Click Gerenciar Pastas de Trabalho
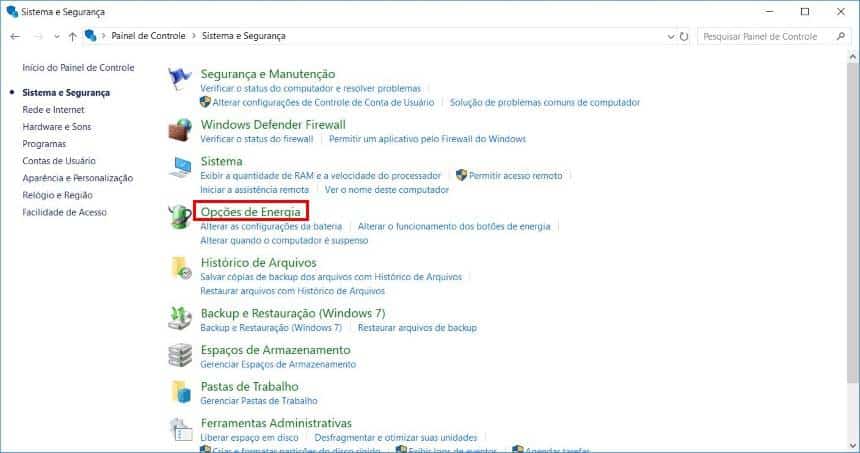Screen dimensions: 860x453 click(259, 401)
